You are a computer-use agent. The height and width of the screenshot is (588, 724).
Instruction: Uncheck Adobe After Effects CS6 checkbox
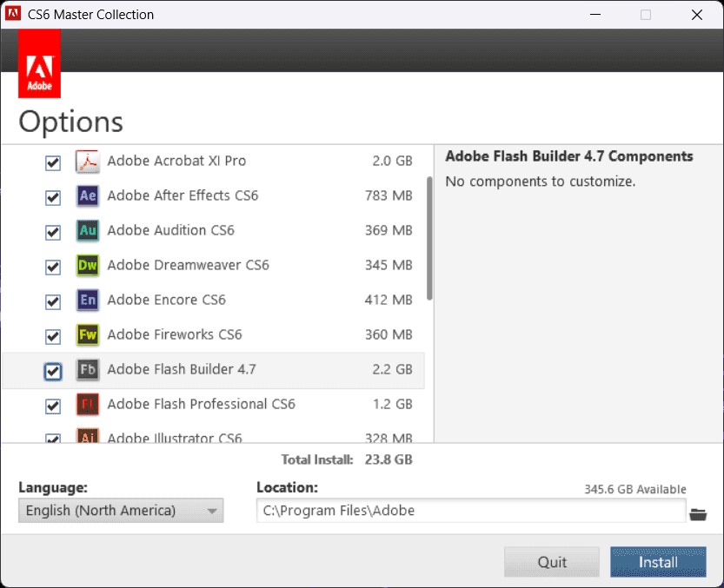(53, 197)
